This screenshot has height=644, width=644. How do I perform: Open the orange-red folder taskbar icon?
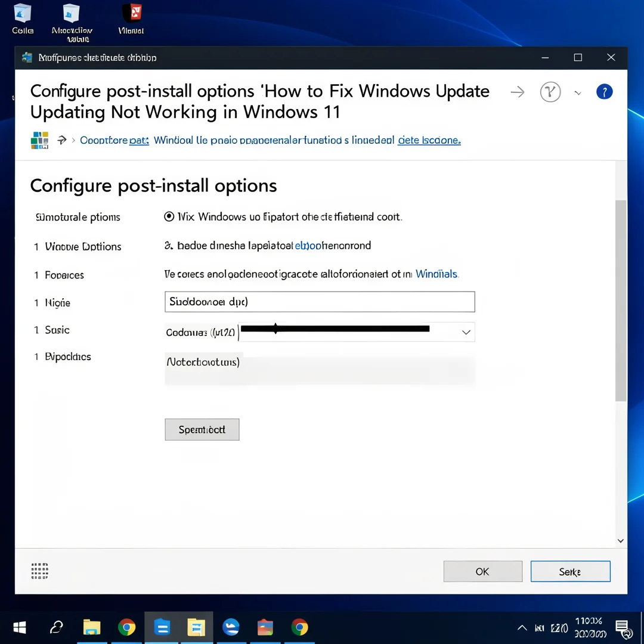(265, 627)
